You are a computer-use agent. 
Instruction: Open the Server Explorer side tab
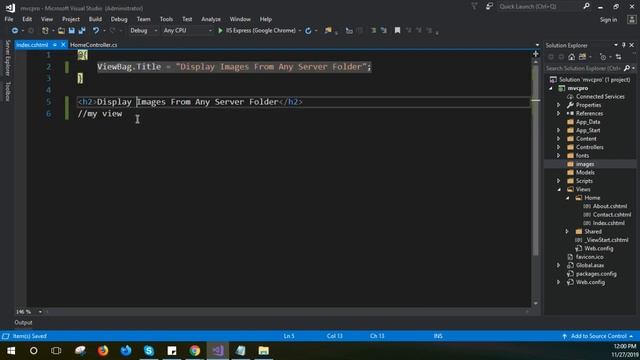click(7, 58)
